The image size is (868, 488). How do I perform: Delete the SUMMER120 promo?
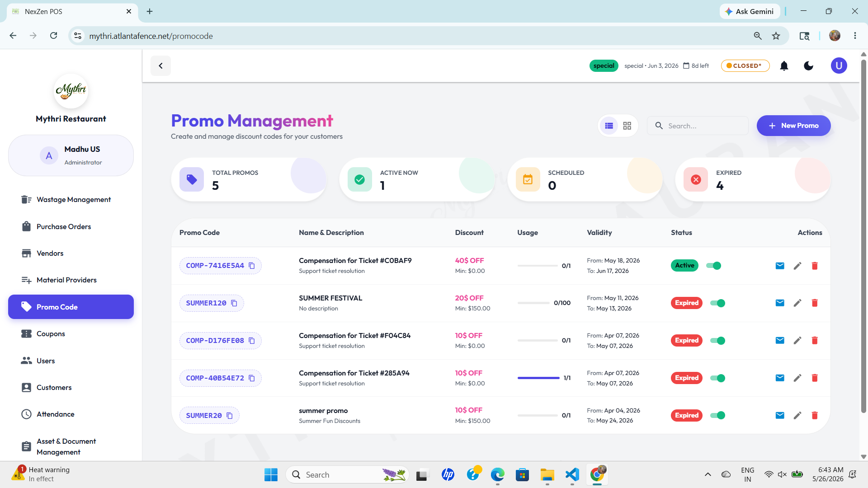pos(815,303)
